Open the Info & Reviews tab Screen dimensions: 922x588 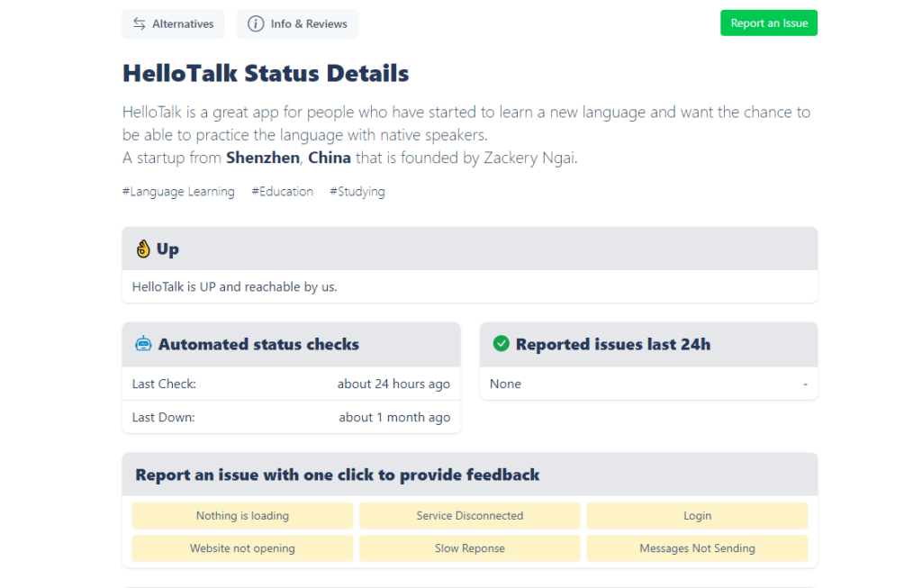pos(297,23)
